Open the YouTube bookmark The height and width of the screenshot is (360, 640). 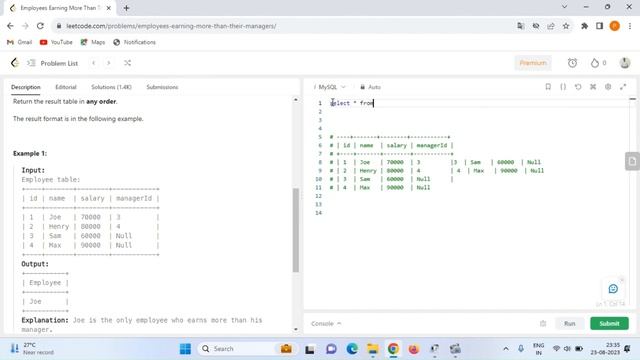(x=56, y=42)
